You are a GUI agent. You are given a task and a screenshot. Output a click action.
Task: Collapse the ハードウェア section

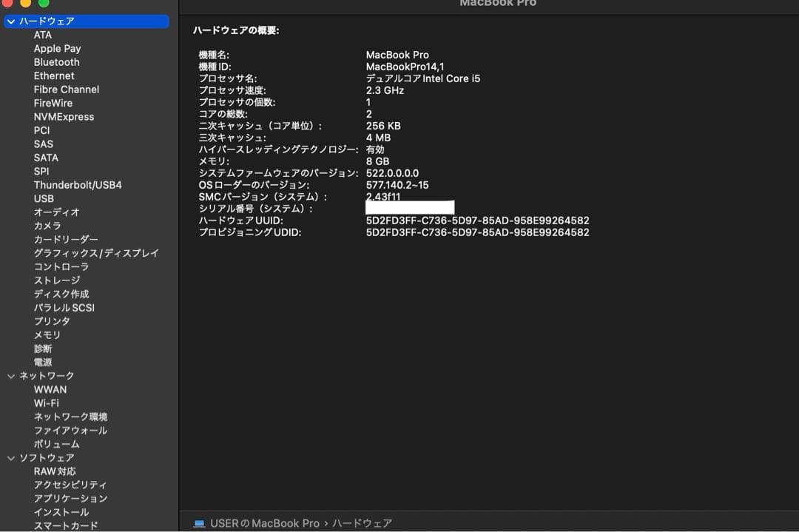pyautogui.click(x=10, y=21)
